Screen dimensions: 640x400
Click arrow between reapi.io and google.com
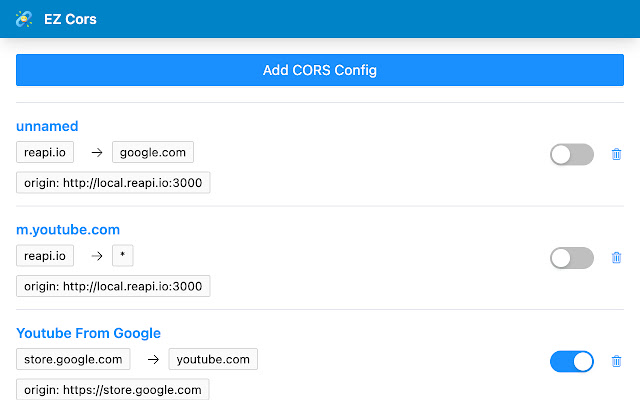point(97,153)
